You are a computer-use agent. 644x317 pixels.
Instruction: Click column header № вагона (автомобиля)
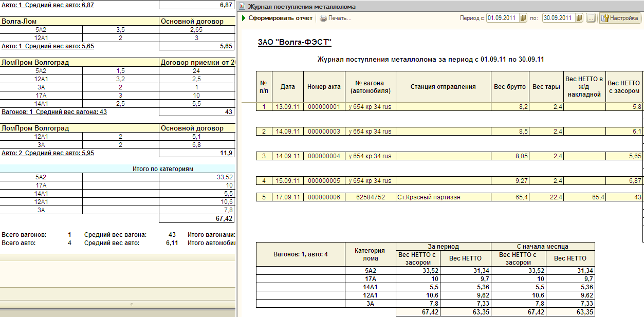(370, 87)
